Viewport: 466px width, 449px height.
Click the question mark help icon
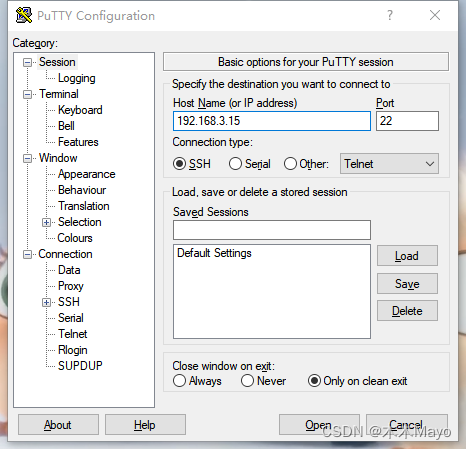(x=390, y=15)
